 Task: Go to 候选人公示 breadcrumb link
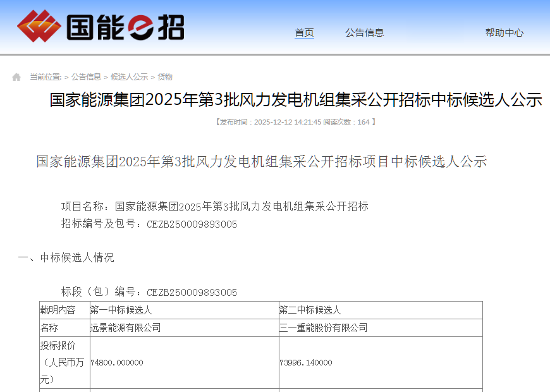point(129,77)
